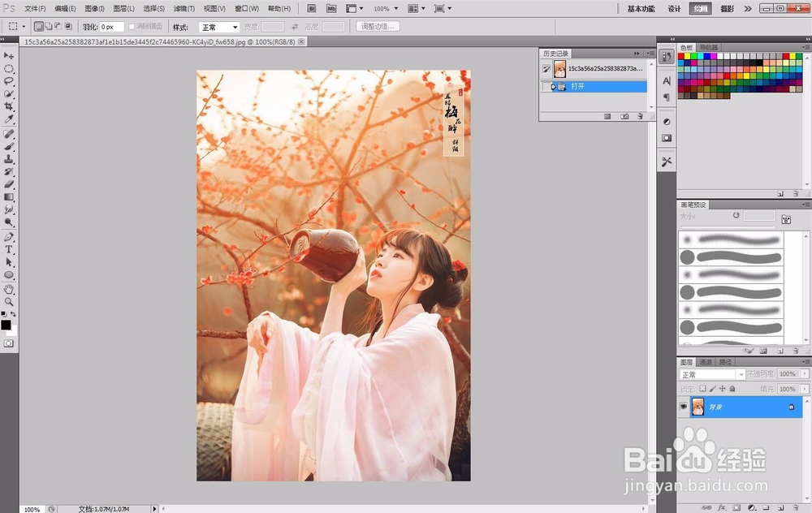
Task: Open the Screen Mode dropdown
Action: (x=443, y=8)
